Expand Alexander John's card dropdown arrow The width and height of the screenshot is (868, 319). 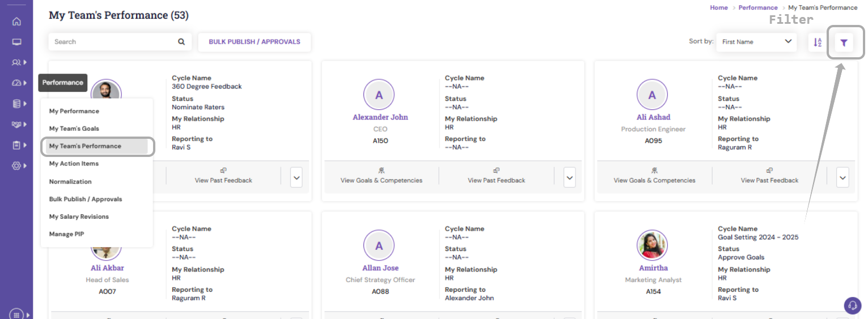(570, 177)
